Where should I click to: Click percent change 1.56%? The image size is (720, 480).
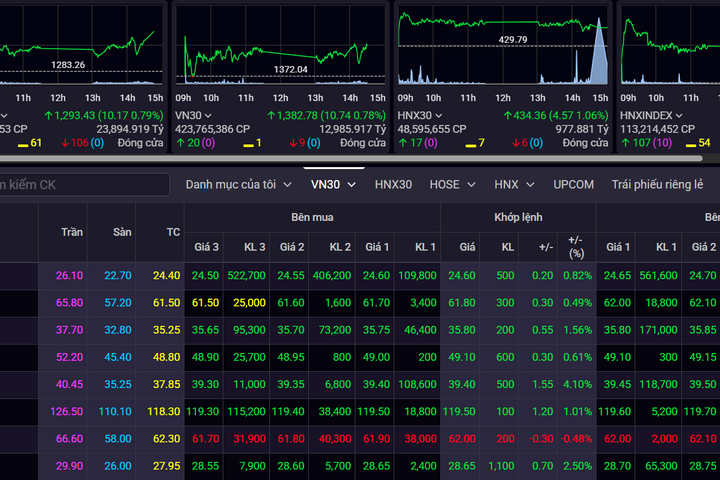click(x=578, y=330)
